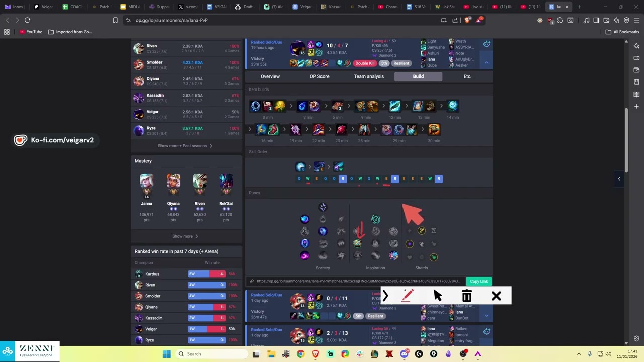Click the item purchased at 12 min

pos(395,106)
